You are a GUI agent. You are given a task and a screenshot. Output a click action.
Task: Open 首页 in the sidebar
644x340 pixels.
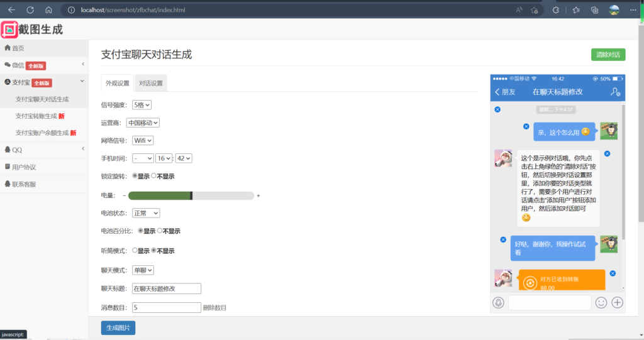coord(44,48)
